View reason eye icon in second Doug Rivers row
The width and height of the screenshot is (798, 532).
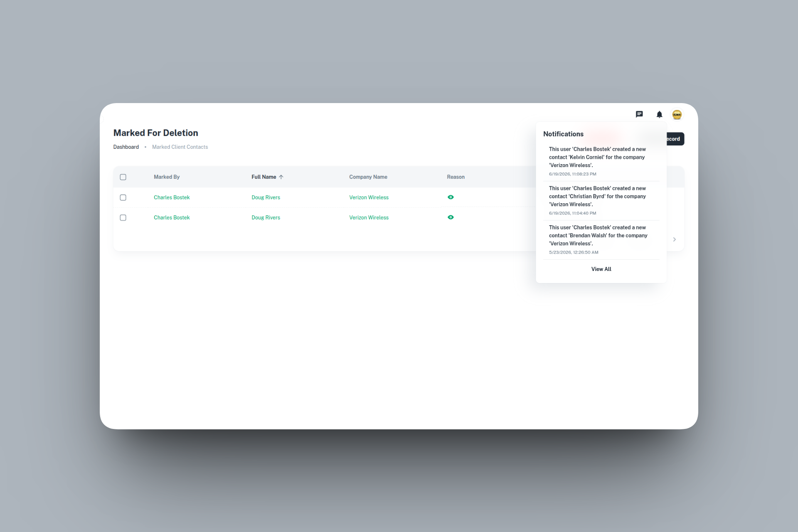click(451, 217)
